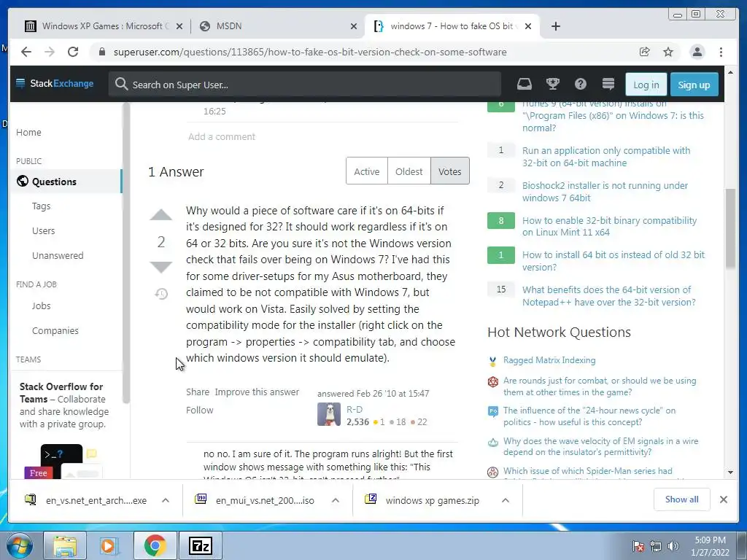
Task: Open Companies in the left sidebar
Action: click(x=55, y=331)
